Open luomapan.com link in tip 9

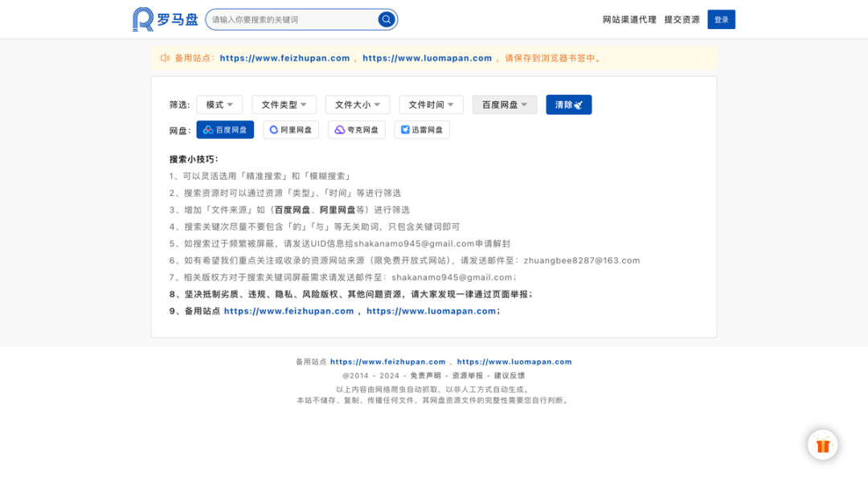pyautogui.click(x=431, y=312)
